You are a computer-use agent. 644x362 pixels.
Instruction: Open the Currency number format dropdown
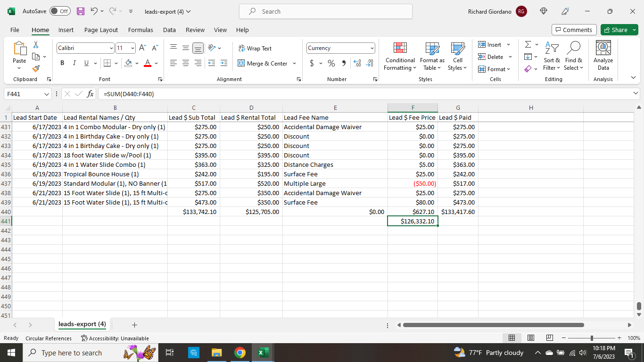[x=372, y=48]
